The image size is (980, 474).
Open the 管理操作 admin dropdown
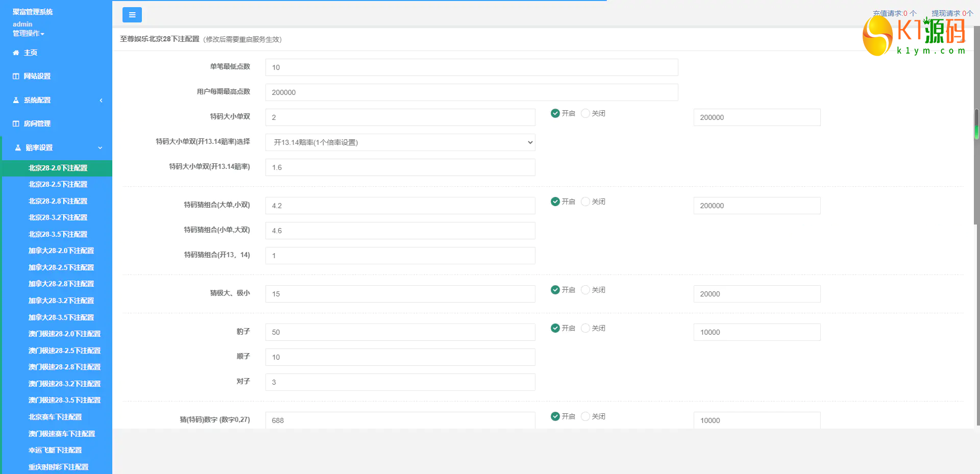point(29,33)
